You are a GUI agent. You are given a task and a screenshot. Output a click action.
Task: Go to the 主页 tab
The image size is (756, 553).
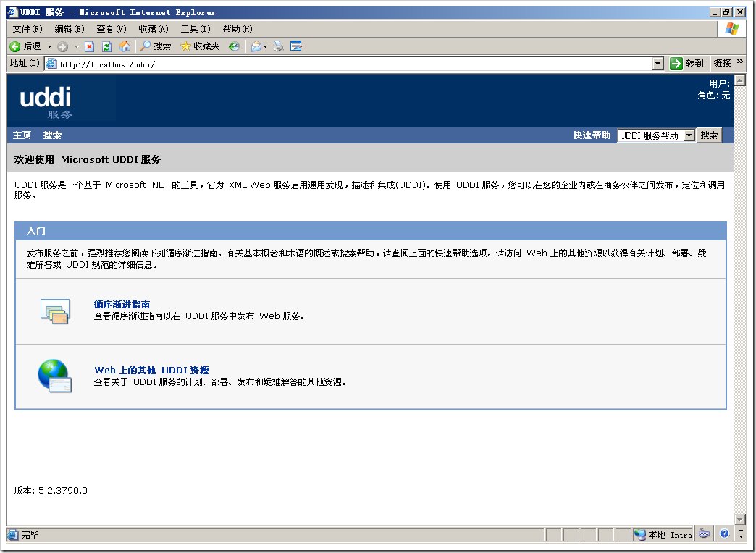coord(22,135)
